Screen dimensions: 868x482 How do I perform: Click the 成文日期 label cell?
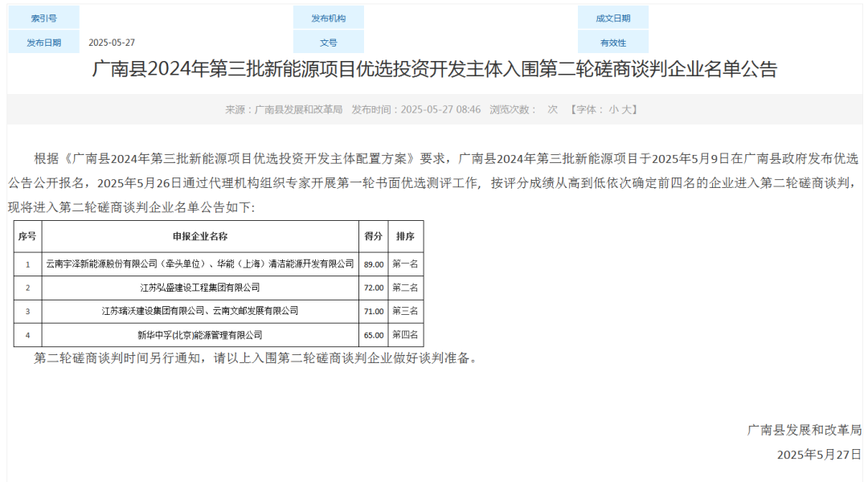click(612, 18)
